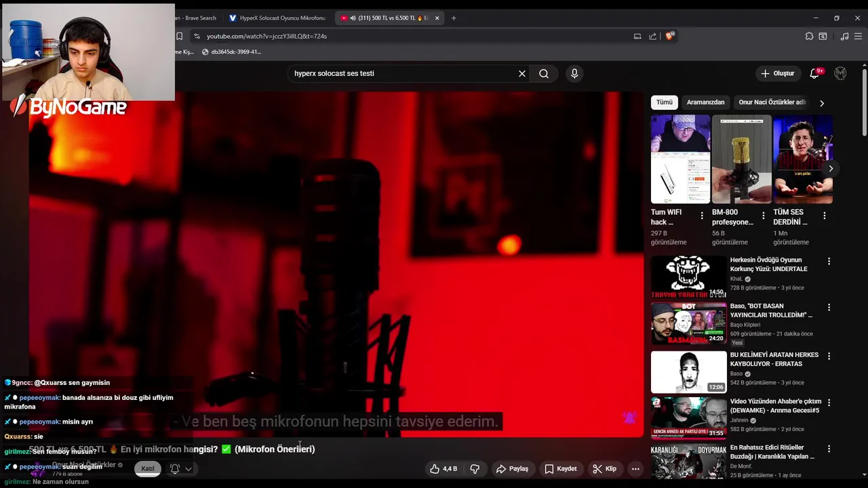
Task: Clear the YouTube search box text
Action: (522, 73)
